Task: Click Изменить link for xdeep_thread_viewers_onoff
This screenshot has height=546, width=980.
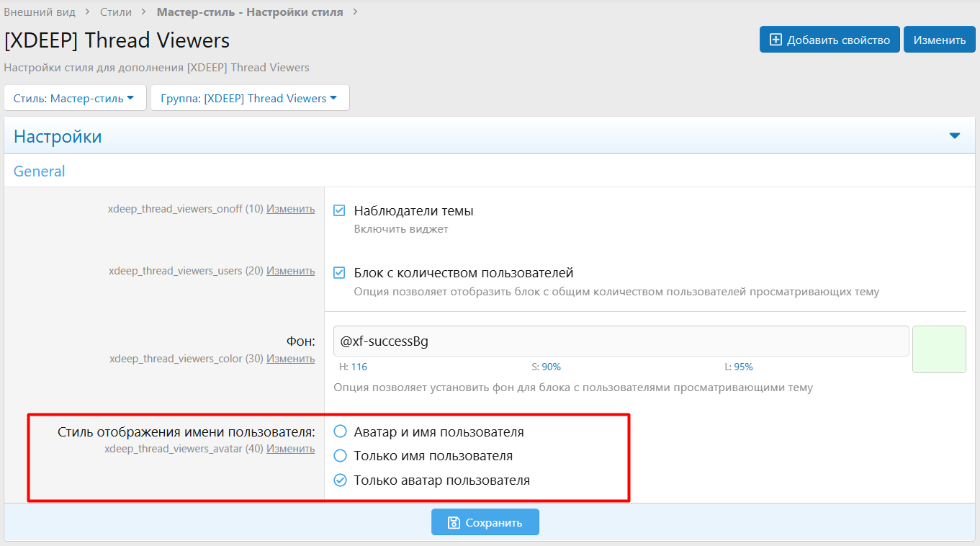Action: 290,209
